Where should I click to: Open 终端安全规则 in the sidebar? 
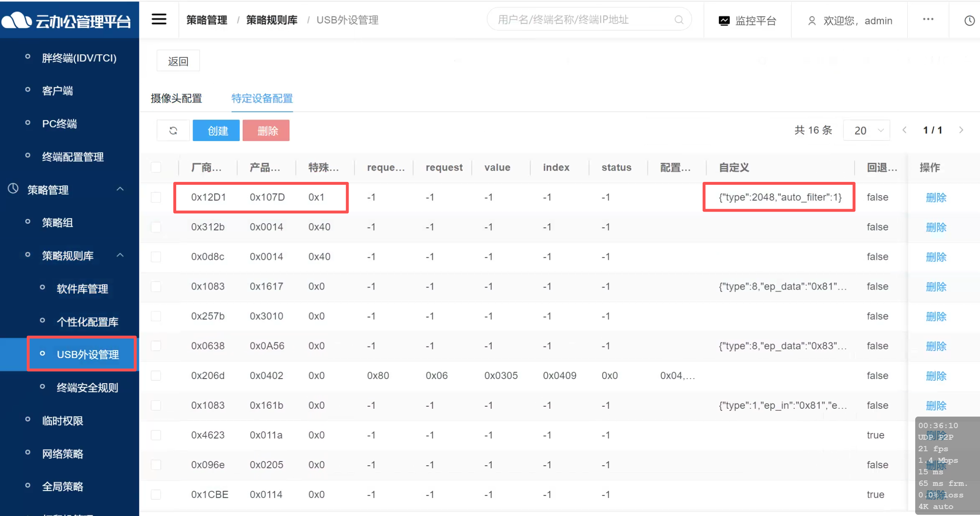click(x=87, y=388)
